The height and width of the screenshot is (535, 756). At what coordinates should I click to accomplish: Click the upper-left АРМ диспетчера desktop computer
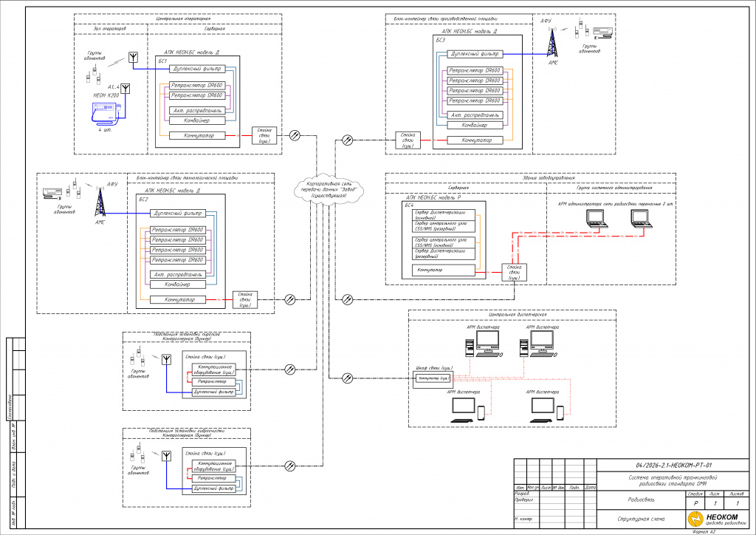484,344
